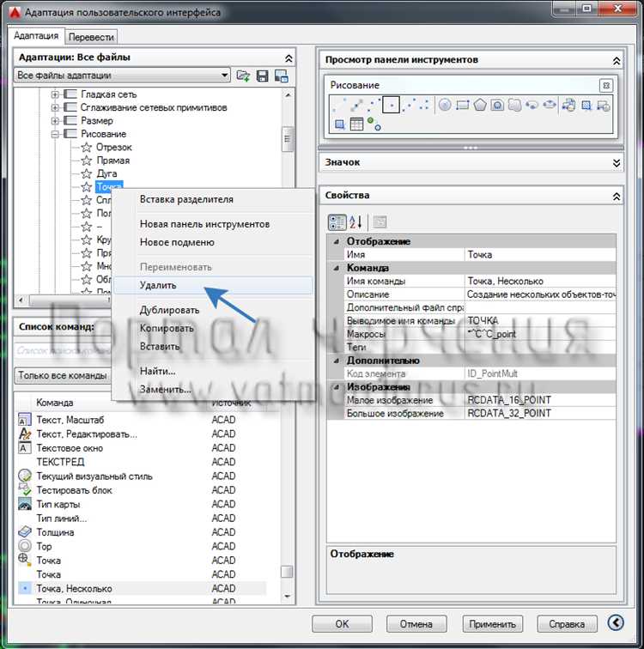
Task: Click the star icon beside Дуга
Action: click(x=86, y=173)
